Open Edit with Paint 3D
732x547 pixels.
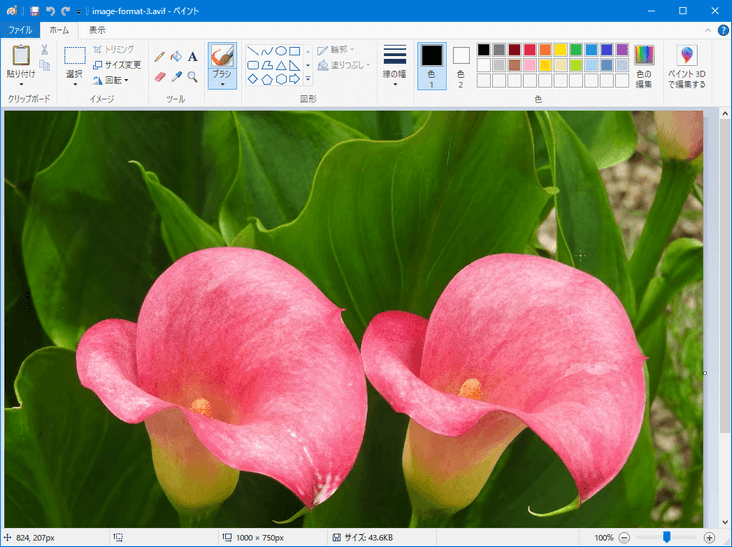tap(687, 66)
